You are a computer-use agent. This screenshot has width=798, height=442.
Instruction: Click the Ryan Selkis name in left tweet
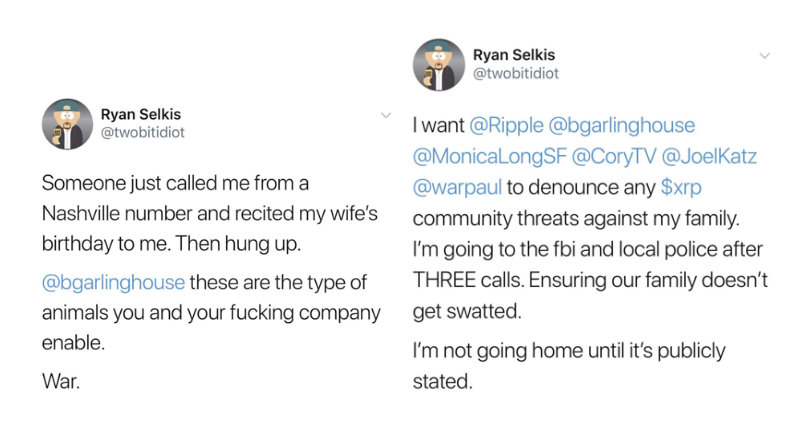tap(143, 113)
